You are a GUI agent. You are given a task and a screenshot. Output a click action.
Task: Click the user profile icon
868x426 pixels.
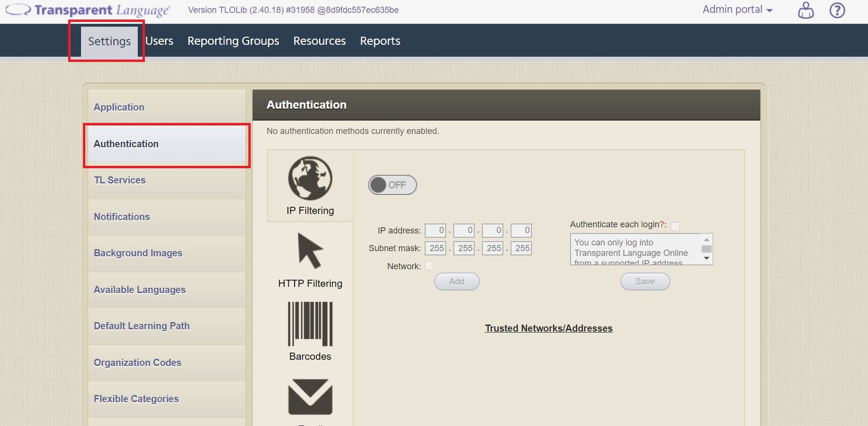coord(806,10)
